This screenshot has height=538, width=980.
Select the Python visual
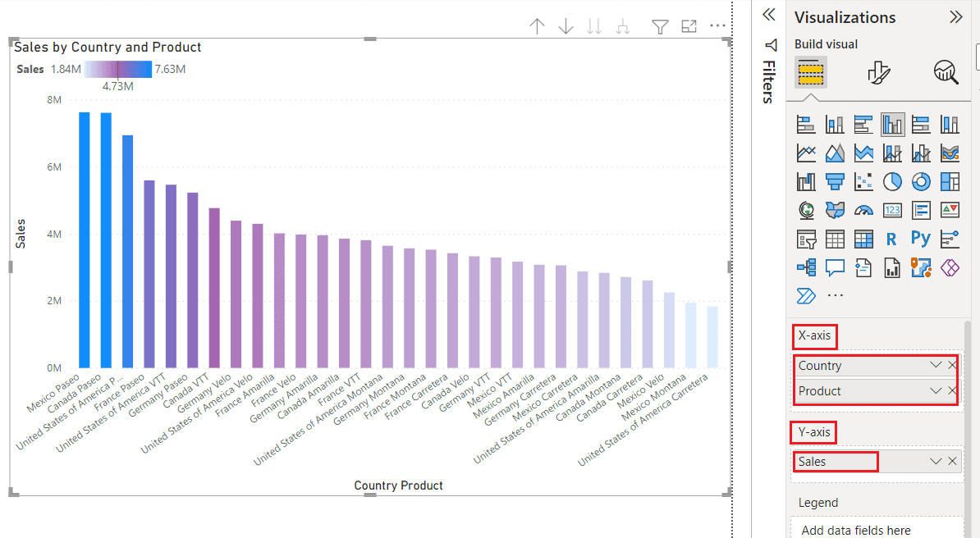point(921,239)
